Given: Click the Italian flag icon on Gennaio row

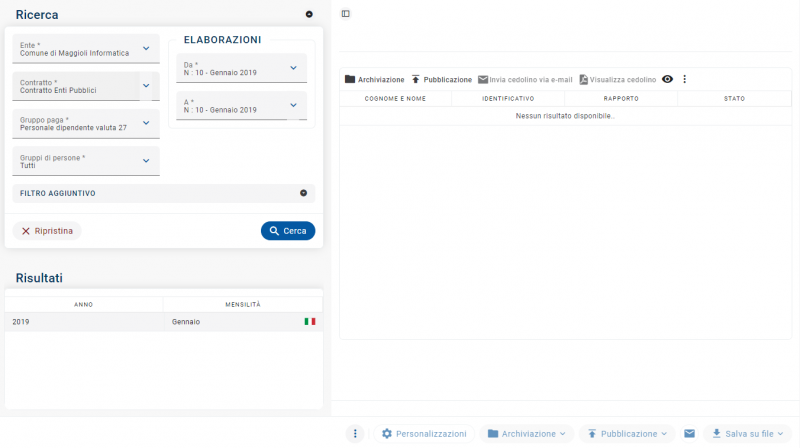Looking at the screenshot, I should (310, 321).
